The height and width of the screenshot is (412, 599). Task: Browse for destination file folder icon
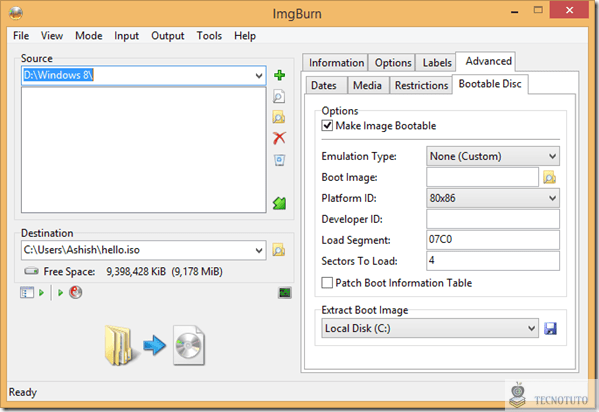pos(278,250)
